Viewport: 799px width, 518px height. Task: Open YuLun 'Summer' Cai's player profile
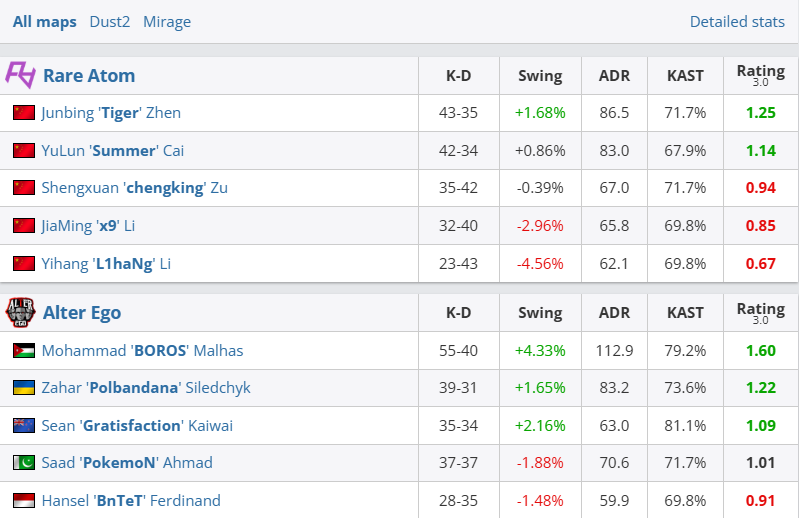[x=113, y=151]
